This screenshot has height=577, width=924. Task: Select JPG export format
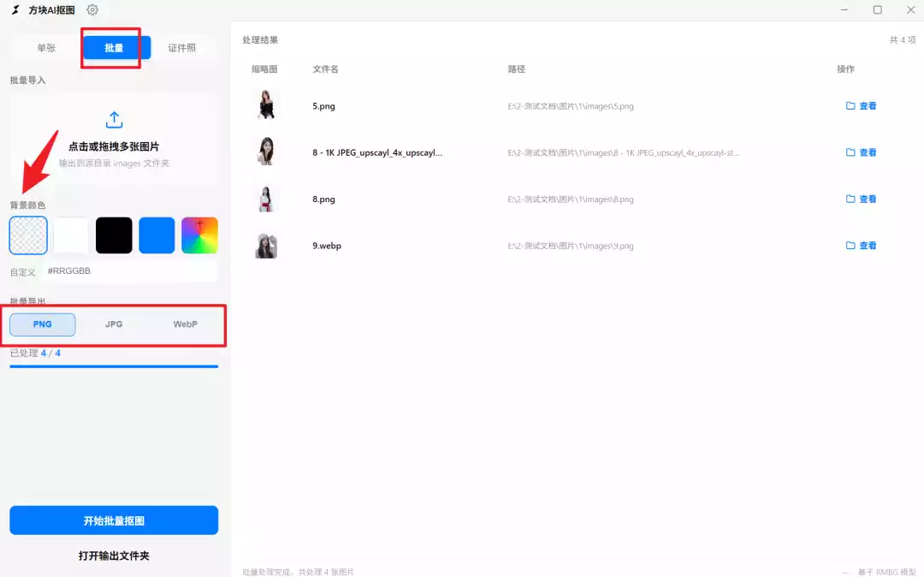pyautogui.click(x=114, y=324)
